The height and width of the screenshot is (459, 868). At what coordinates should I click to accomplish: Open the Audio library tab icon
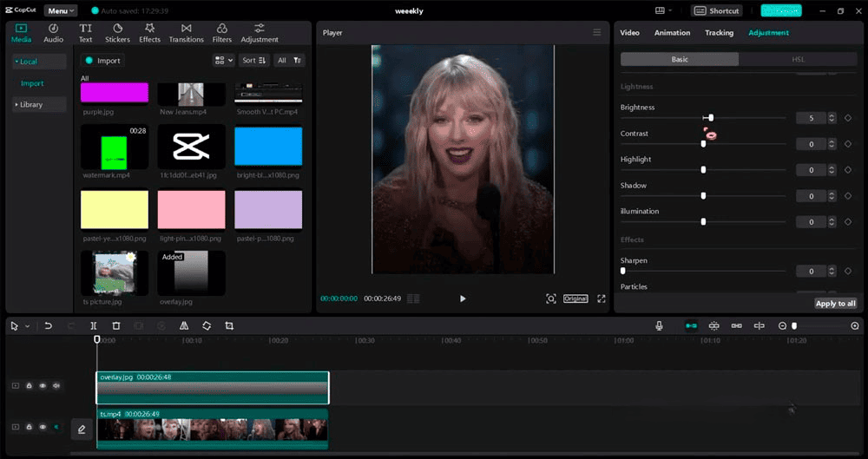tap(53, 29)
